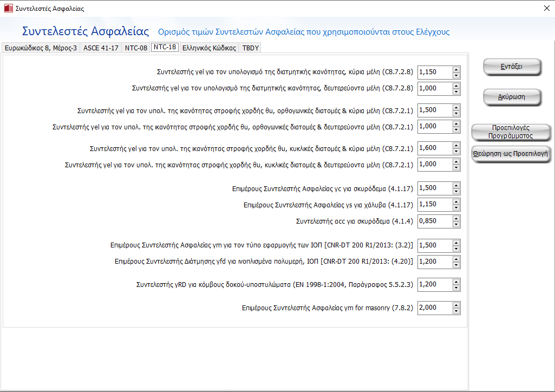The image size is (555, 392).
Task: Decrease the γel shear capacity secondary members value
Action: 456,92
